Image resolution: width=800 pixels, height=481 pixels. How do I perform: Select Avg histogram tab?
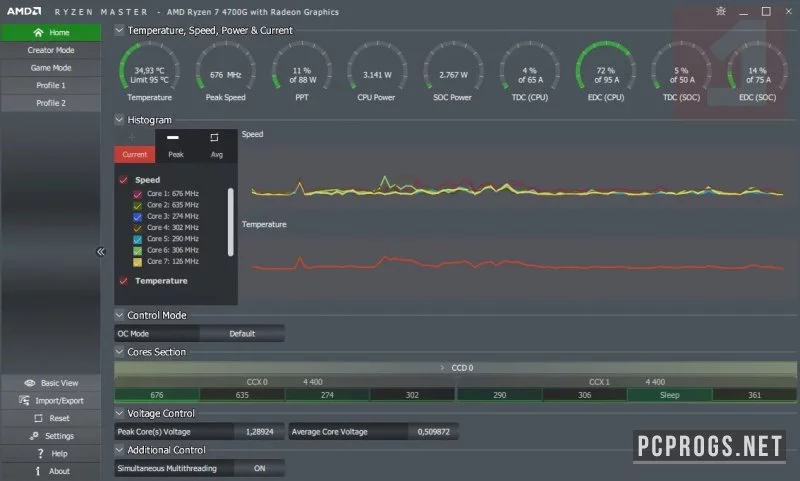217,155
